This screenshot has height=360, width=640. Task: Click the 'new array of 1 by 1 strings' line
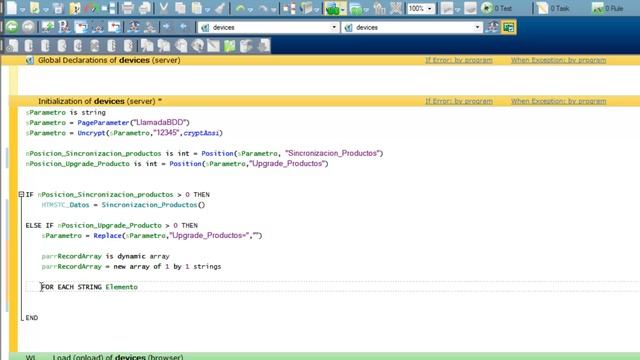point(131,267)
